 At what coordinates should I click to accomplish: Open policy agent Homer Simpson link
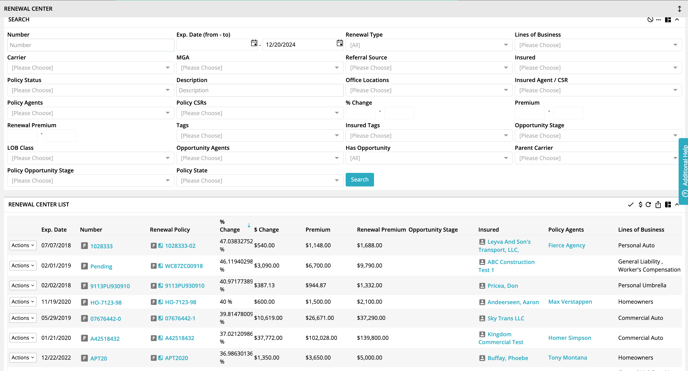tap(570, 338)
